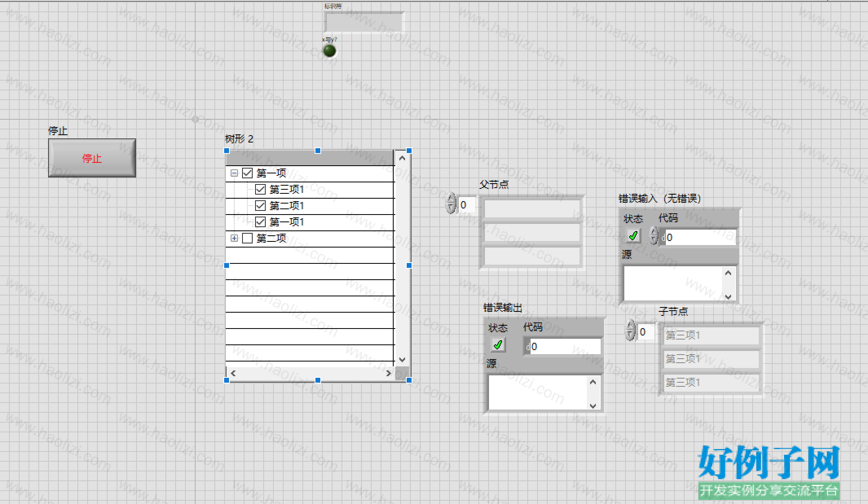Click the 错误输入 (无错误) cluster label
Image resolution: width=868 pixels, height=504 pixels.
click(659, 198)
